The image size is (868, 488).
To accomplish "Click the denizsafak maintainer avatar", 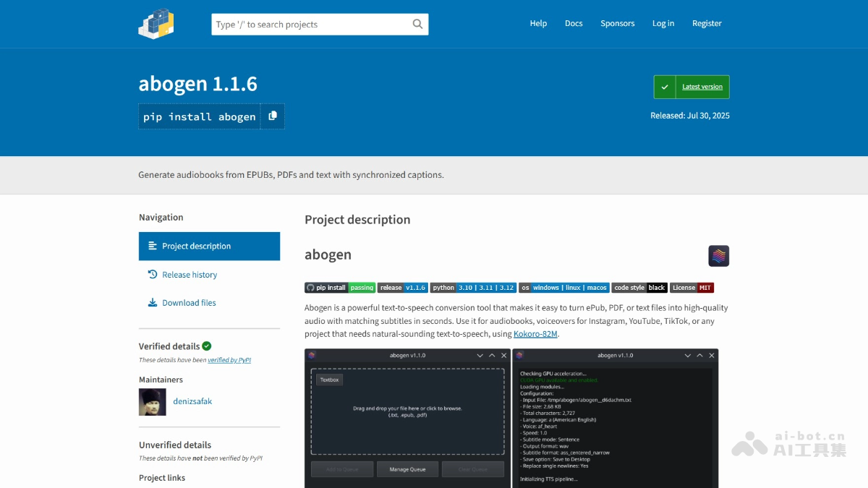I will pyautogui.click(x=152, y=401).
